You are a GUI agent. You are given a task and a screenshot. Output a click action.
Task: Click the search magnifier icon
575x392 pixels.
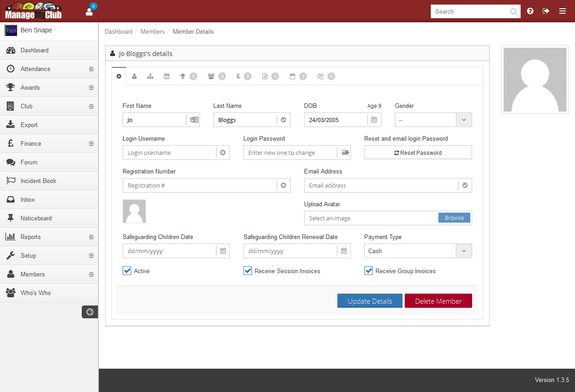tap(514, 12)
